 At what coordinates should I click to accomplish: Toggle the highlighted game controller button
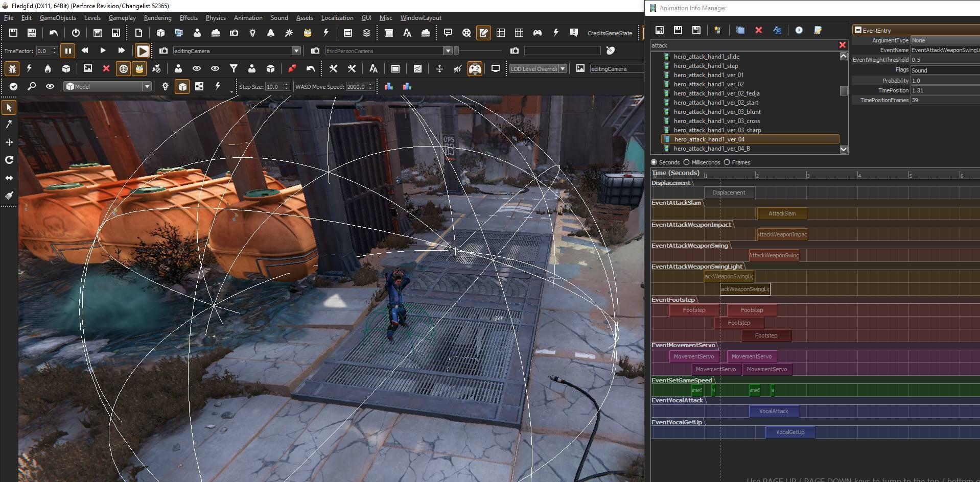(475, 68)
